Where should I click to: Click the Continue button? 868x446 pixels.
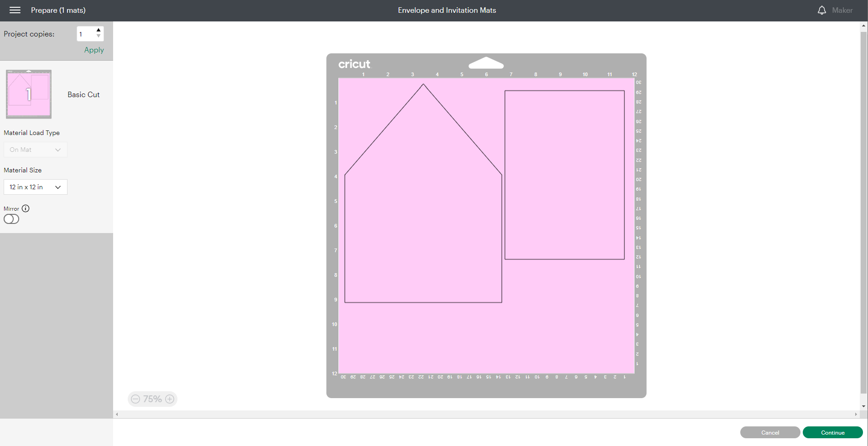(832, 432)
